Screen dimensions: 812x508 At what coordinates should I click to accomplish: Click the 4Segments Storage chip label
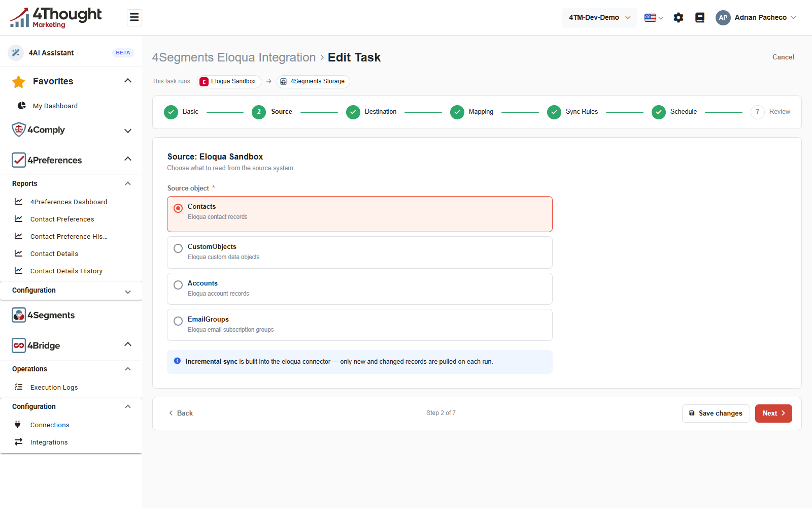(318, 81)
